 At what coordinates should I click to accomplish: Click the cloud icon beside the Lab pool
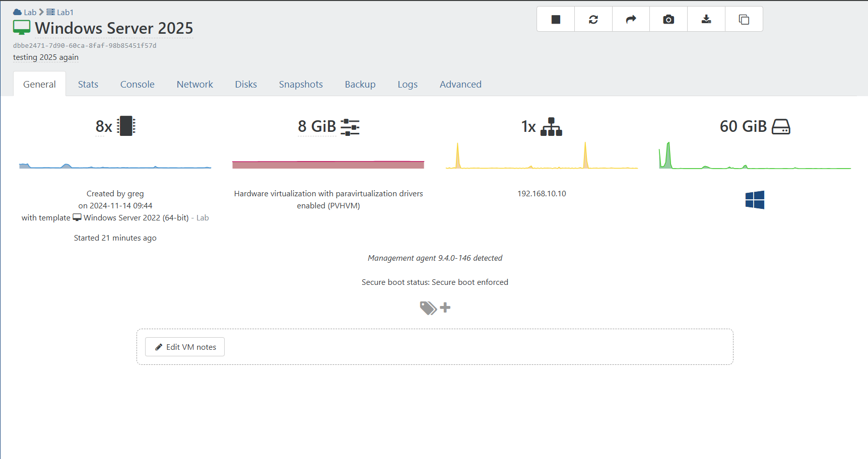click(18, 12)
